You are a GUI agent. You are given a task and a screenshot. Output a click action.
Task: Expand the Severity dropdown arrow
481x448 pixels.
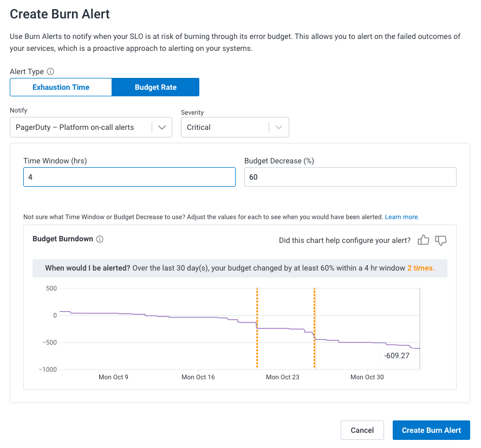(x=279, y=128)
